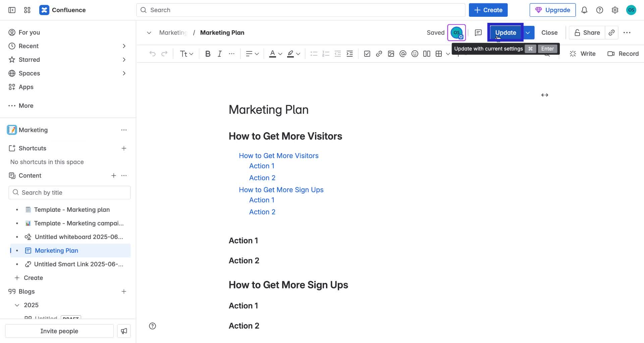The image size is (644, 343).
Task: Insert a bulleted list
Action: click(x=314, y=53)
